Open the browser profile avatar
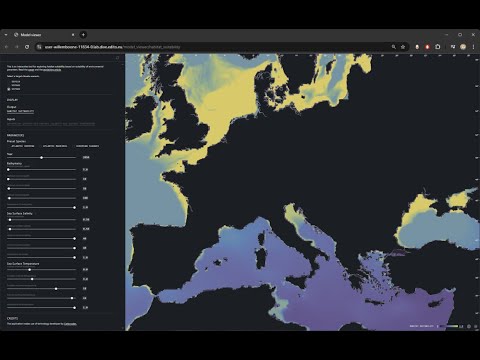This screenshot has width=480, height=360. [x=463, y=47]
